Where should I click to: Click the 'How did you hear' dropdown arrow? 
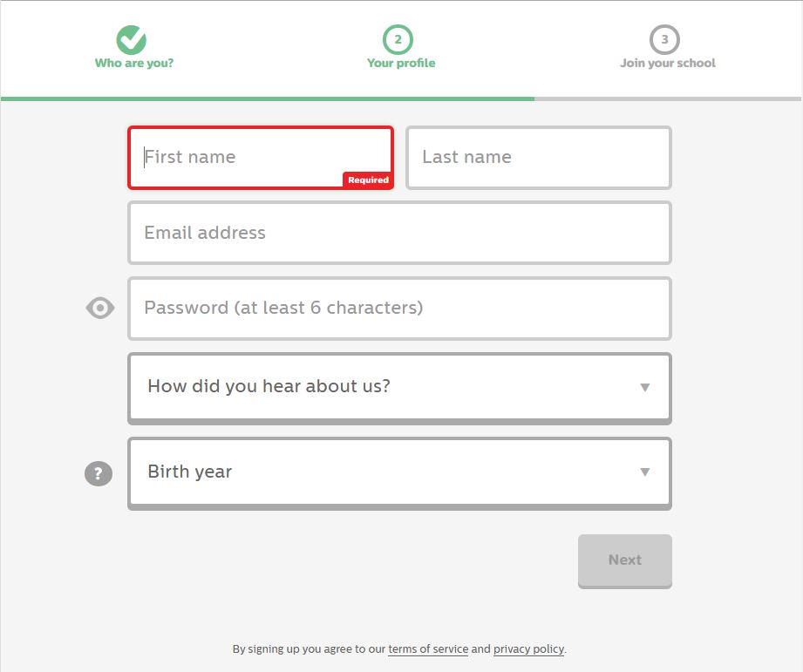[x=645, y=387]
